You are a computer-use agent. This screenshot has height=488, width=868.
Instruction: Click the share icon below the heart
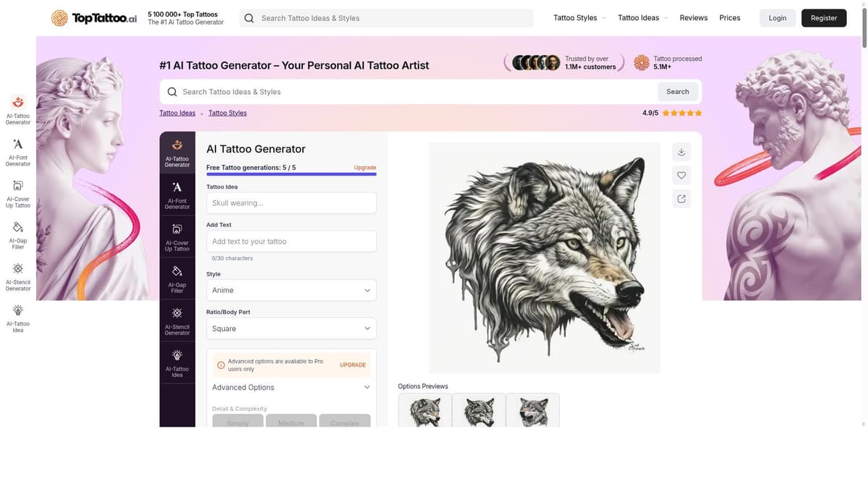681,199
